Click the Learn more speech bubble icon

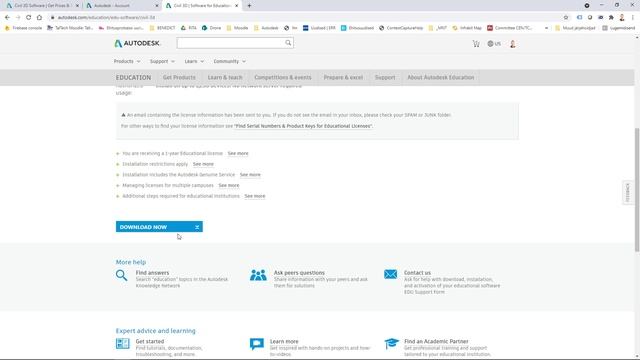click(x=257, y=344)
